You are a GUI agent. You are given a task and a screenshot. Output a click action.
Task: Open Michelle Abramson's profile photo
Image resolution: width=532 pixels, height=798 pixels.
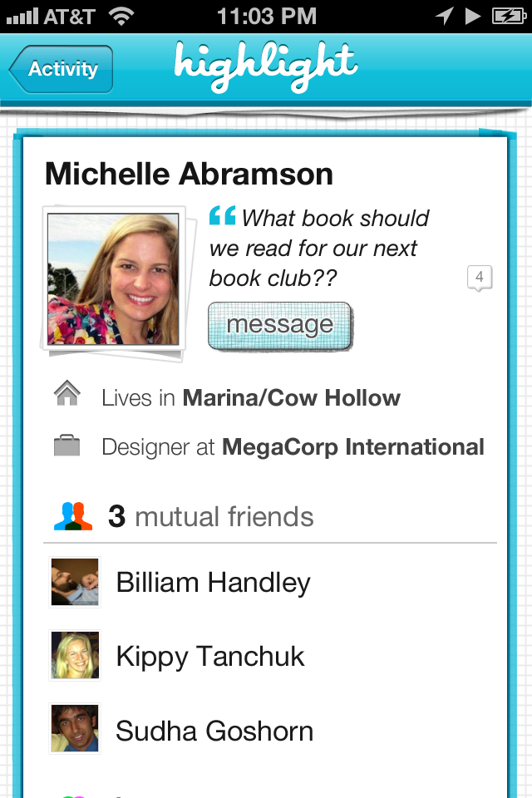click(113, 279)
